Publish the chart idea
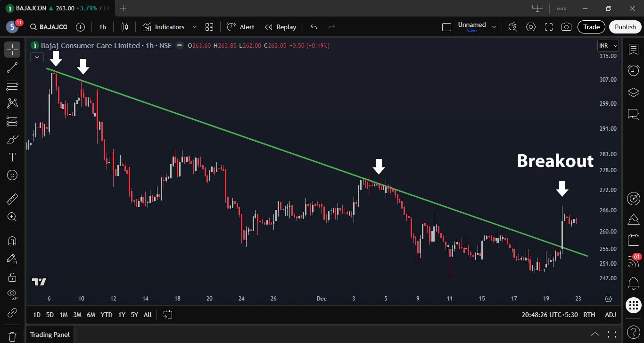Image resolution: width=644 pixels, height=343 pixels. click(x=625, y=27)
